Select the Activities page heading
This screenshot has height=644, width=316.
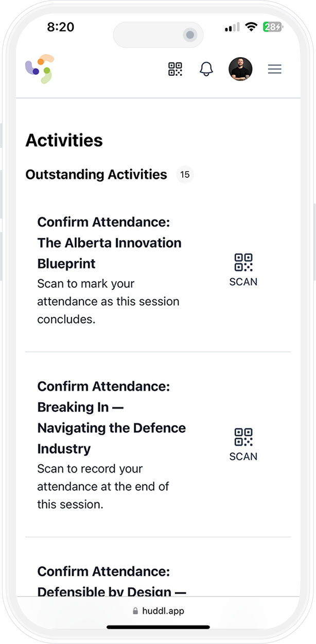(64, 140)
